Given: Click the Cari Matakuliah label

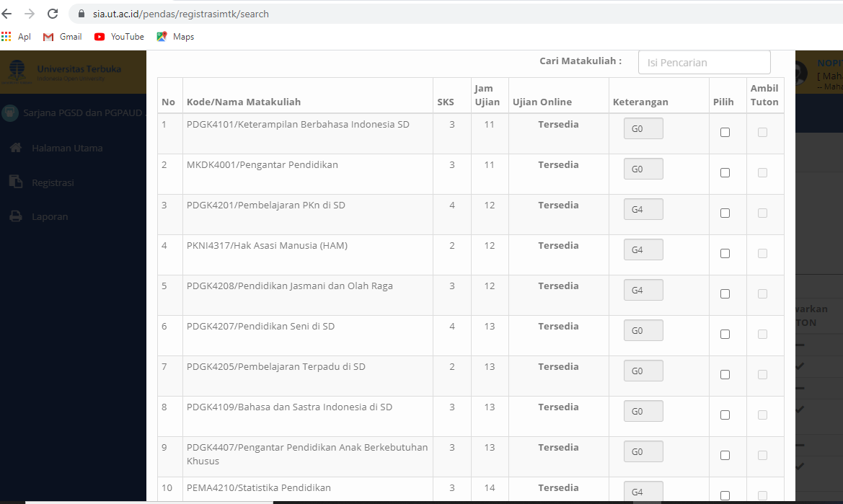Looking at the screenshot, I should pos(581,61).
